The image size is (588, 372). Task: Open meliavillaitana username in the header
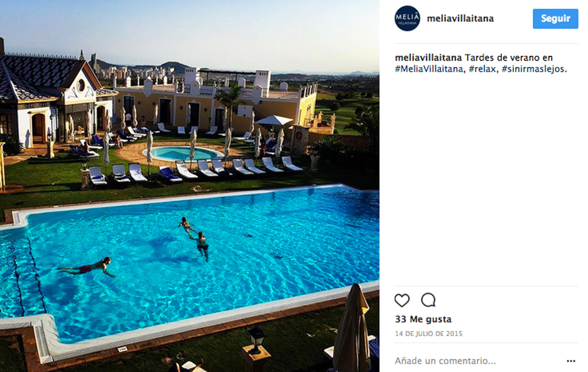tap(460, 18)
